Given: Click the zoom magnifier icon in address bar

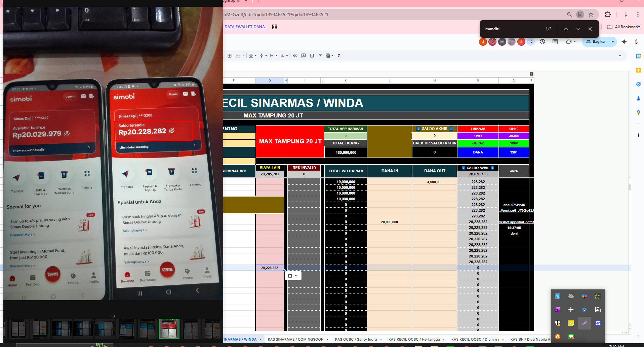Looking at the screenshot, I should point(569,14).
